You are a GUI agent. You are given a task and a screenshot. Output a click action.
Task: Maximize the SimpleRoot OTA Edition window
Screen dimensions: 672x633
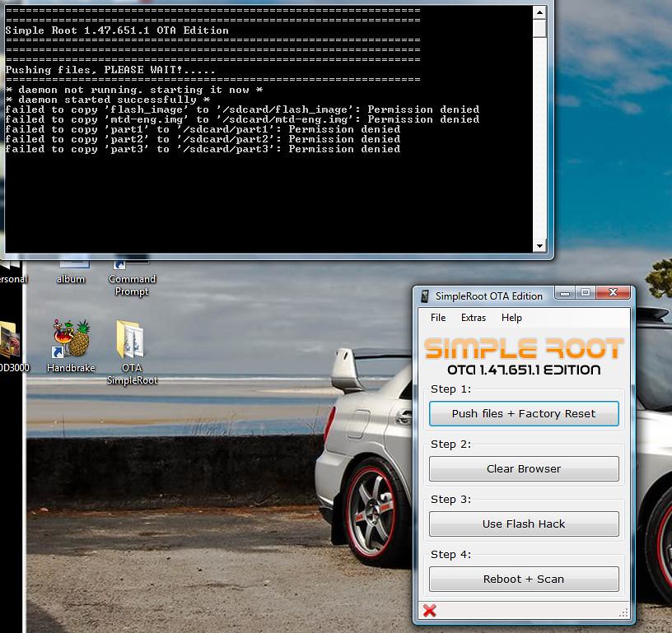586,293
